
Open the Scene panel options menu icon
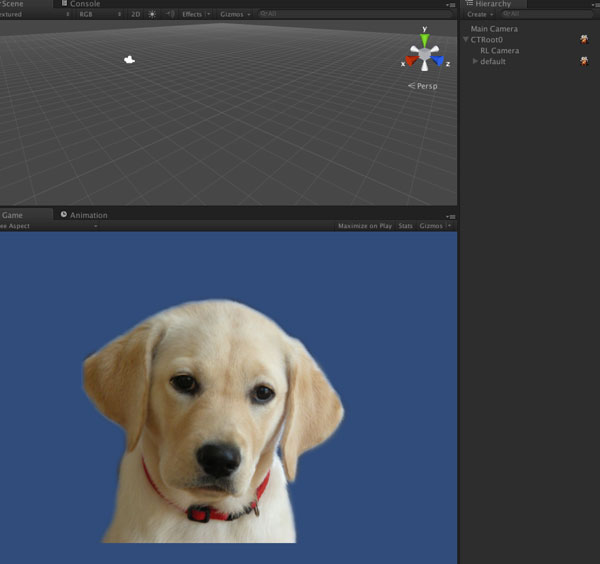451,5
